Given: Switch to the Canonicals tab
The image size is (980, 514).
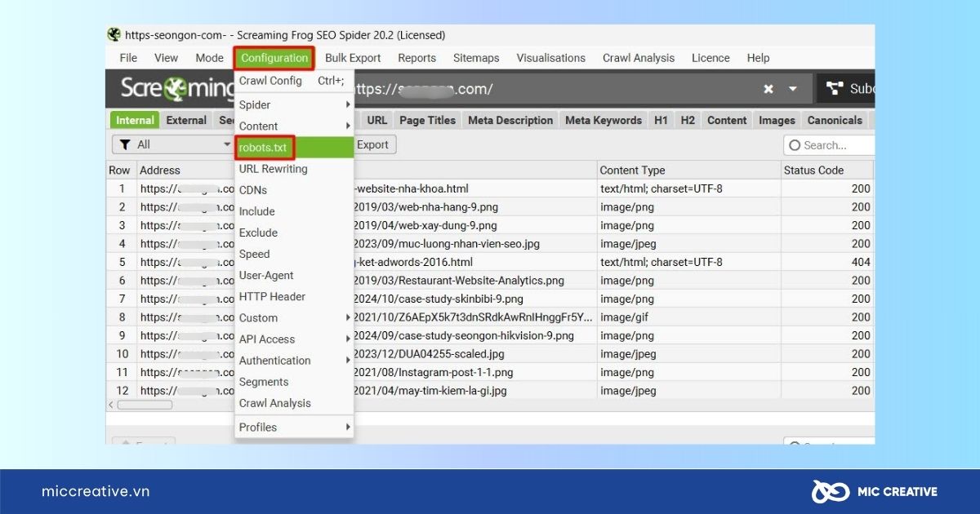Looking at the screenshot, I should point(834,120).
